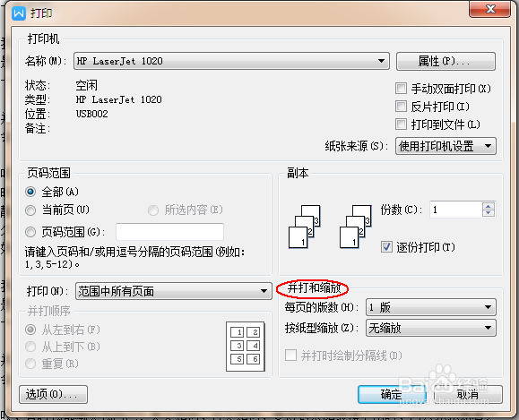Viewport: 519px width, 420px height.
Task: Uncheck 逐份打印 collate checkbox
Action: (x=386, y=247)
